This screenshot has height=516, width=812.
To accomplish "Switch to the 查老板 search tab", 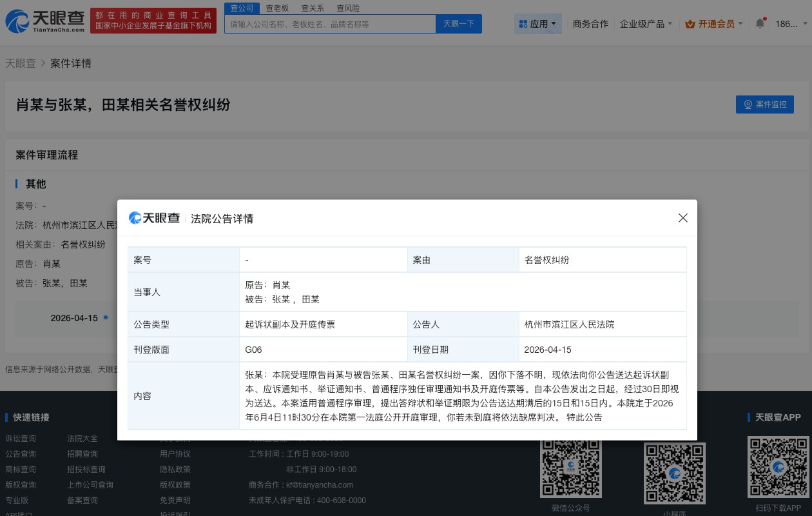I will (x=277, y=8).
